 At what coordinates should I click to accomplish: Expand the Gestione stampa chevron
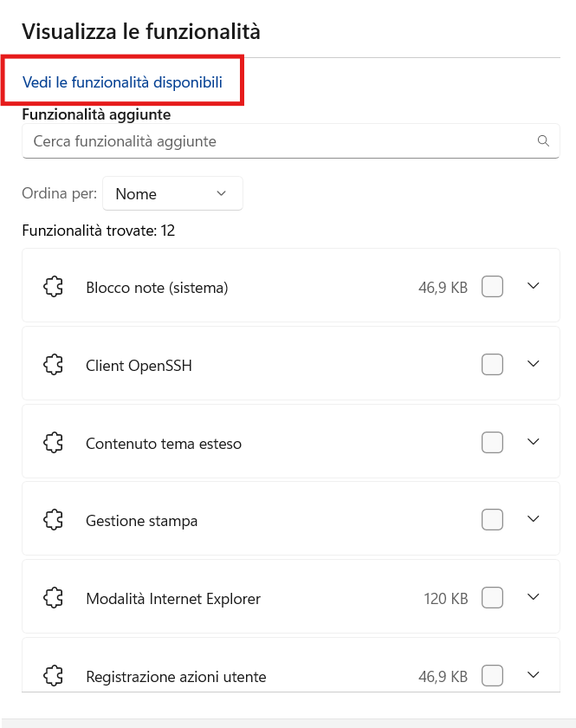[534, 519]
